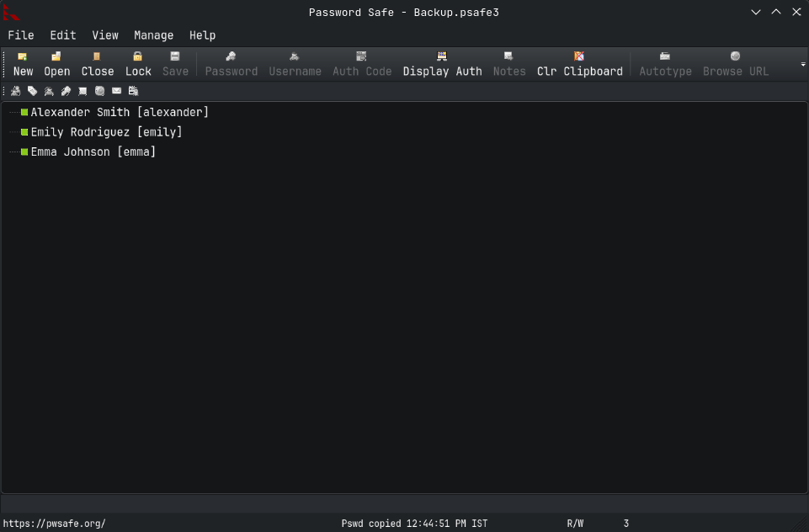Open a database with the Open button
This screenshot has height=532, width=809.
point(56,64)
